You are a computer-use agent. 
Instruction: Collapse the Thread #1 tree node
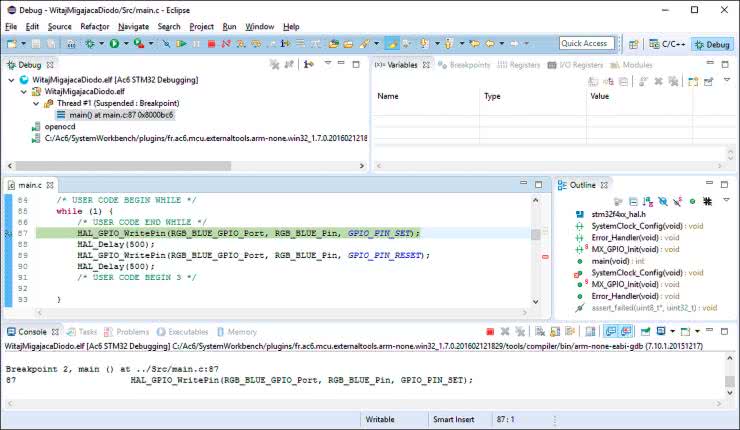click(x=34, y=103)
